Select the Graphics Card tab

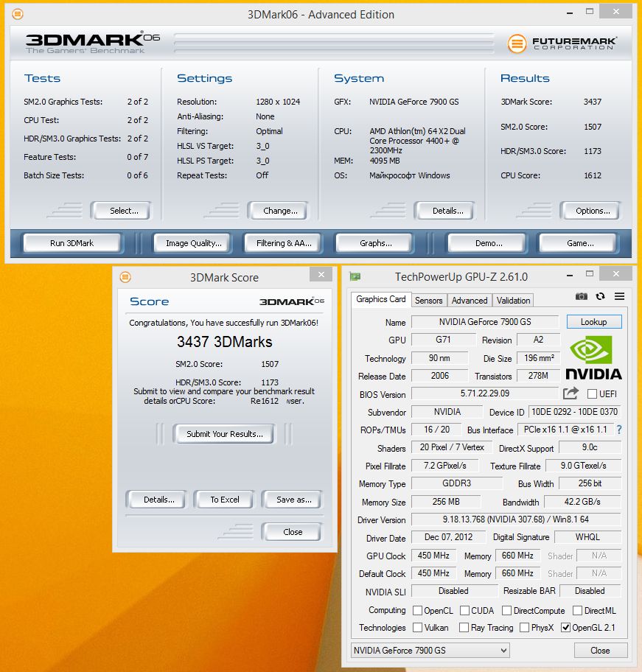click(x=380, y=299)
